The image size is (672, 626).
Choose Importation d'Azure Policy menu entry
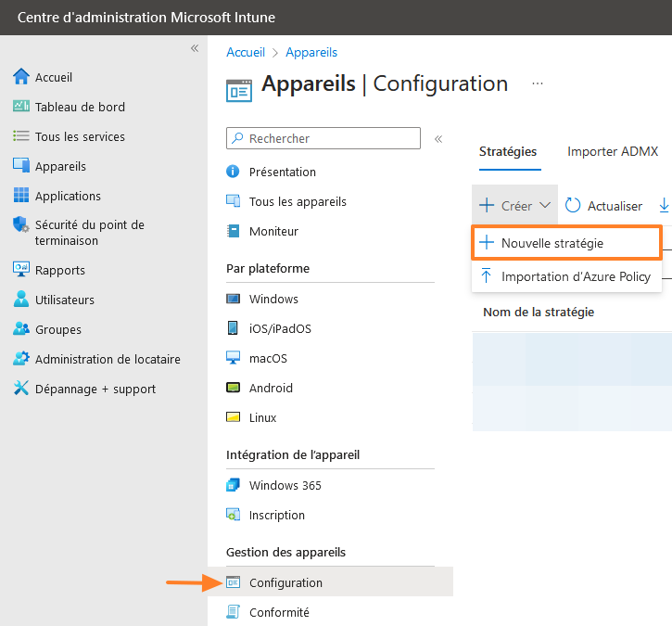566,276
